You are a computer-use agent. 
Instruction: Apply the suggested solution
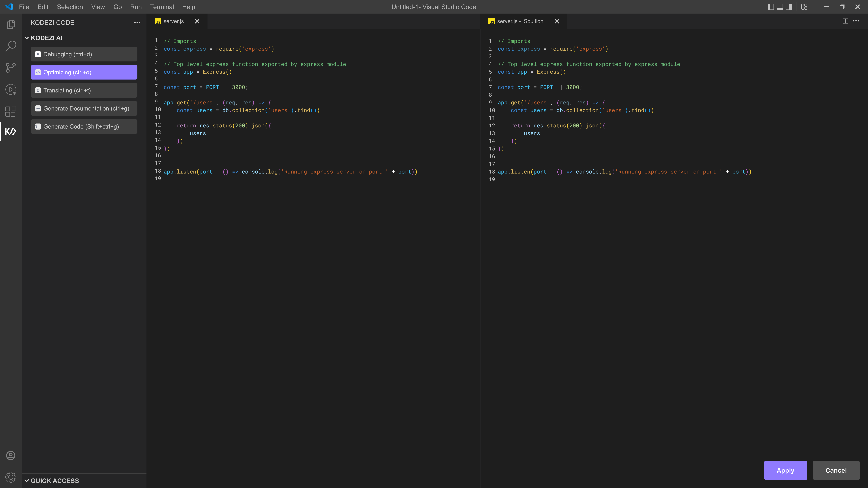tap(785, 471)
